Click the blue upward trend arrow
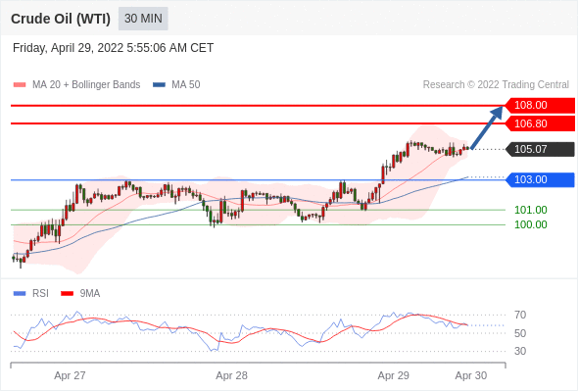The height and width of the screenshot is (392, 578). pyautogui.click(x=487, y=127)
